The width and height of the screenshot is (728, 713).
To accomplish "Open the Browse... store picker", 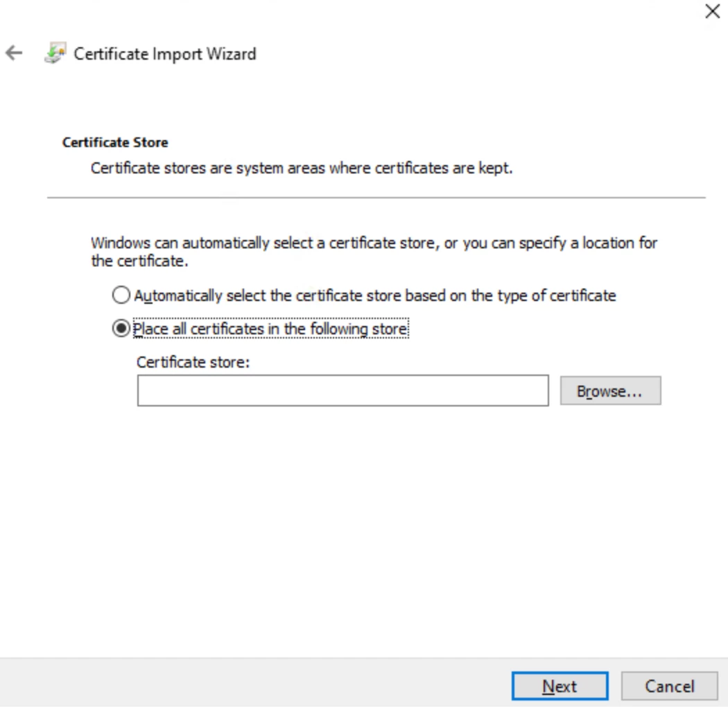I will [x=610, y=390].
